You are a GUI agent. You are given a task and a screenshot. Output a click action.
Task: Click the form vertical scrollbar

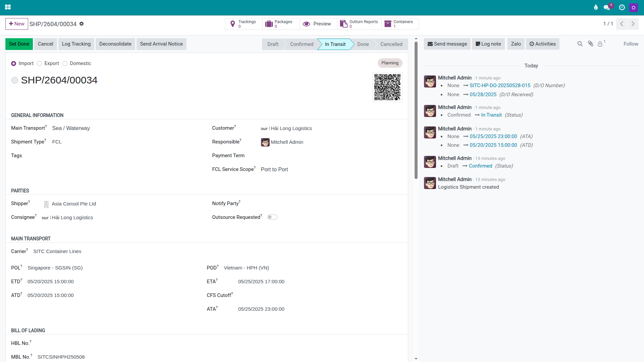coord(416,111)
